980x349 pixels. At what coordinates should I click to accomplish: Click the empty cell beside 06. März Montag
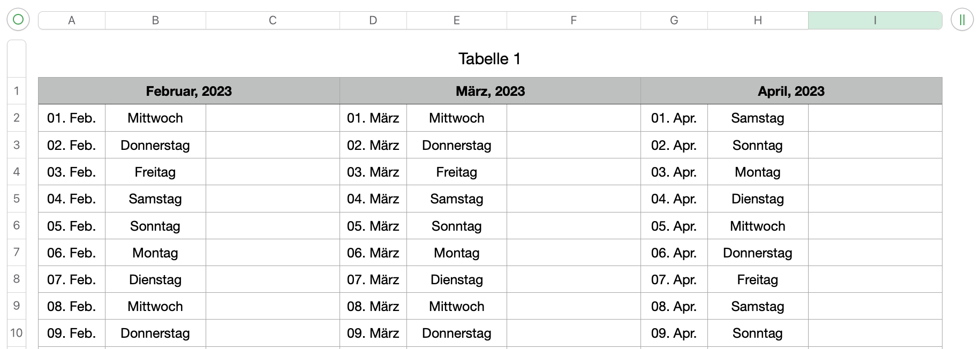click(574, 253)
